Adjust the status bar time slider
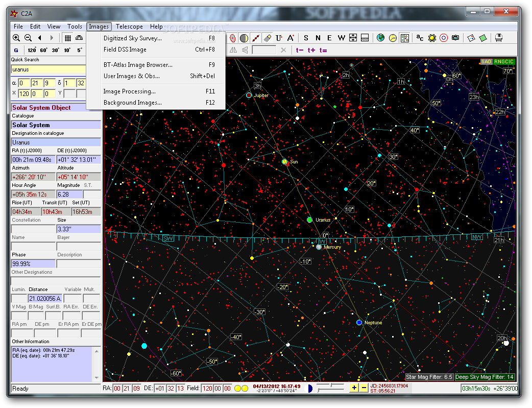Image resolution: width=532 pixels, height=408 pixels. (x=331, y=388)
